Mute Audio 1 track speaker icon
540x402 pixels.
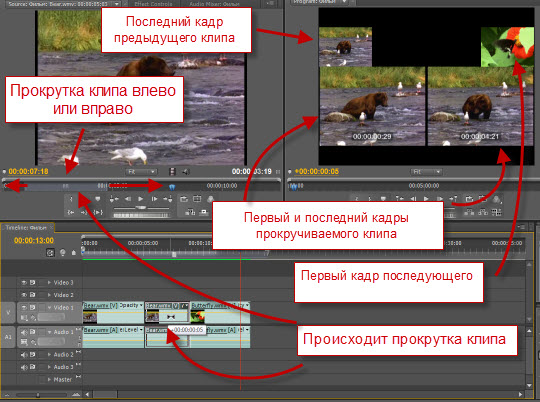[24, 332]
